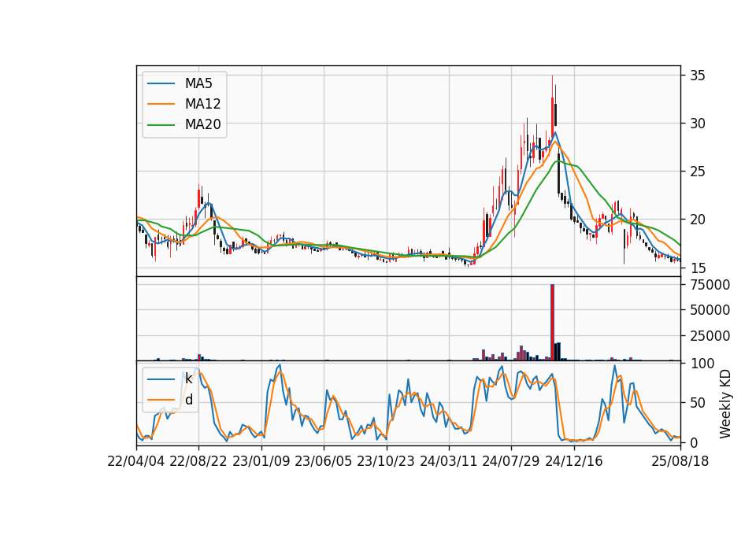
Task: Click the KD axis value 50
Action: 698,403
